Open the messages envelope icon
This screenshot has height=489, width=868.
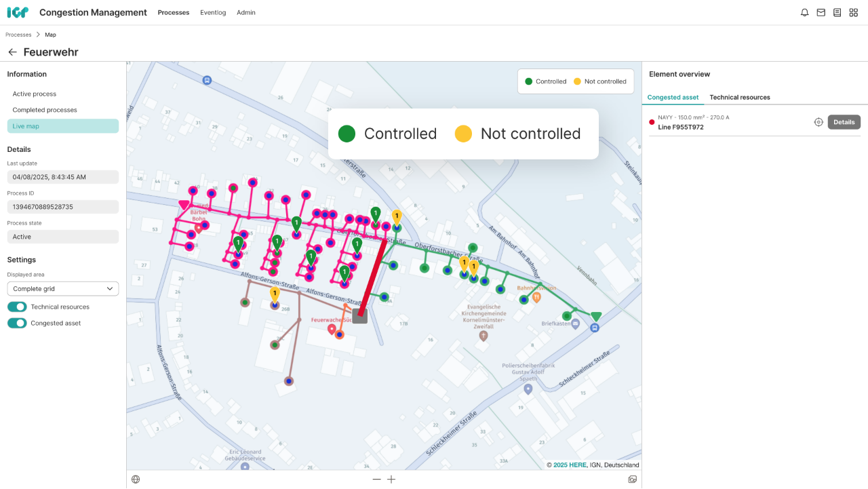click(x=821, y=12)
